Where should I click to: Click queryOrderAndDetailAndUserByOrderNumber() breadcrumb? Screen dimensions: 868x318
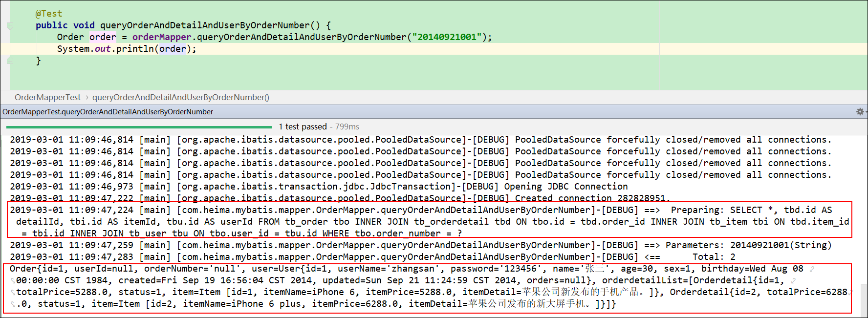click(x=180, y=97)
